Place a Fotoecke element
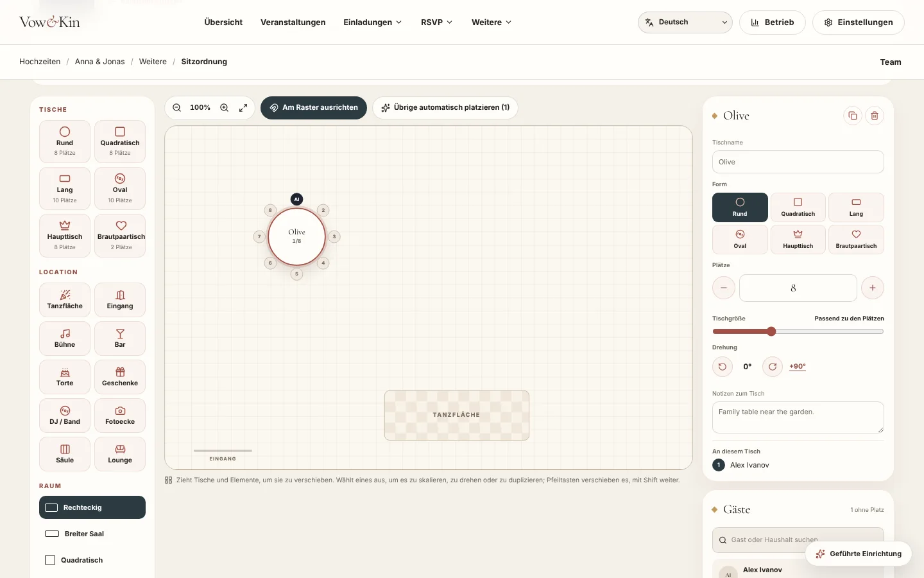This screenshot has height=578, width=924. click(120, 416)
